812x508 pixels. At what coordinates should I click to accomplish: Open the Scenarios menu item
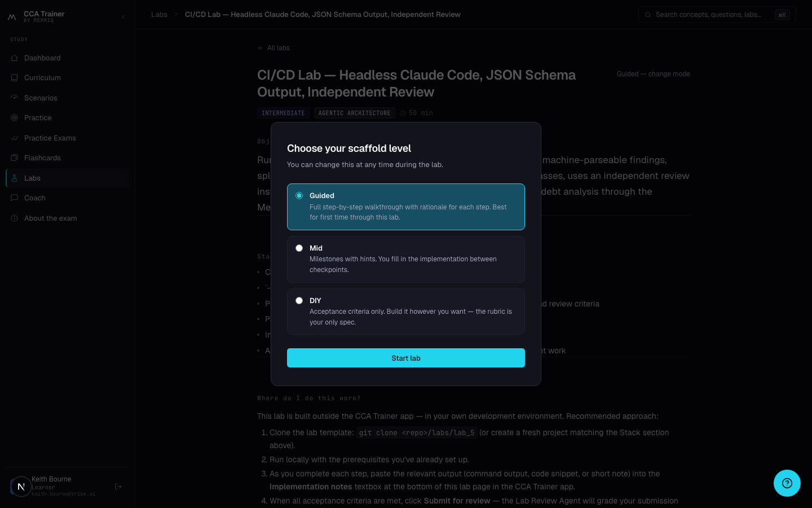[x=67, y=98]
